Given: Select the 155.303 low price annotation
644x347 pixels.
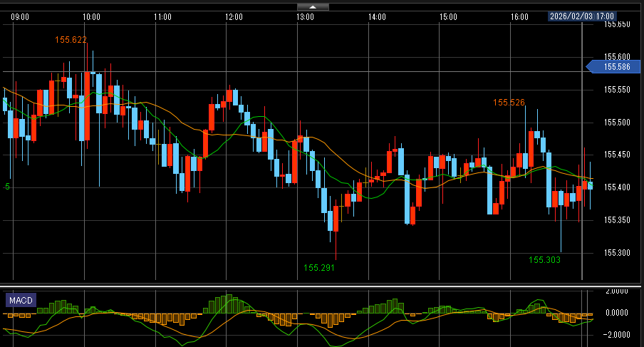Looking at the screenshot, I should 545,260.
